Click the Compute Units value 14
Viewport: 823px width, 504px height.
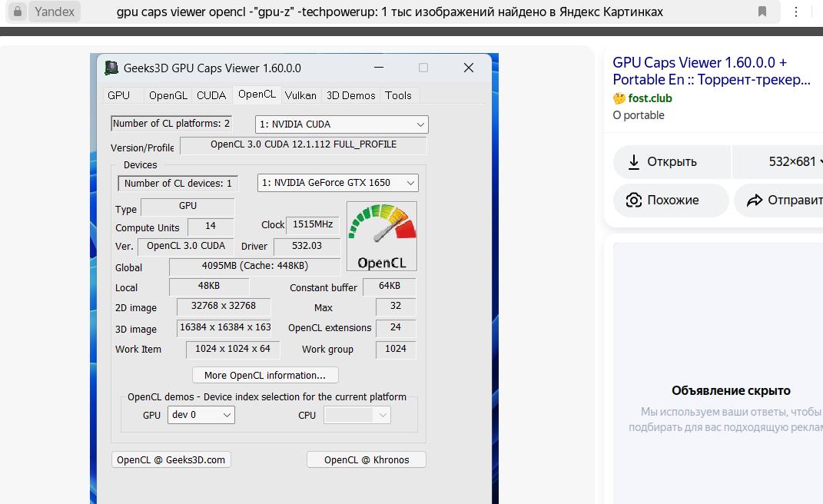click(x=211, y=227)
